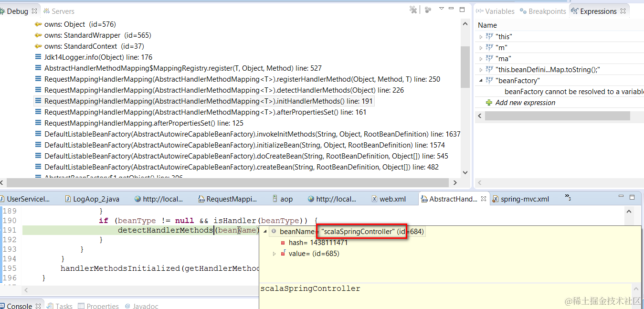
Task: Click the grey debug toolbar icon beside Remove Terminated
Action: point(428,10)
